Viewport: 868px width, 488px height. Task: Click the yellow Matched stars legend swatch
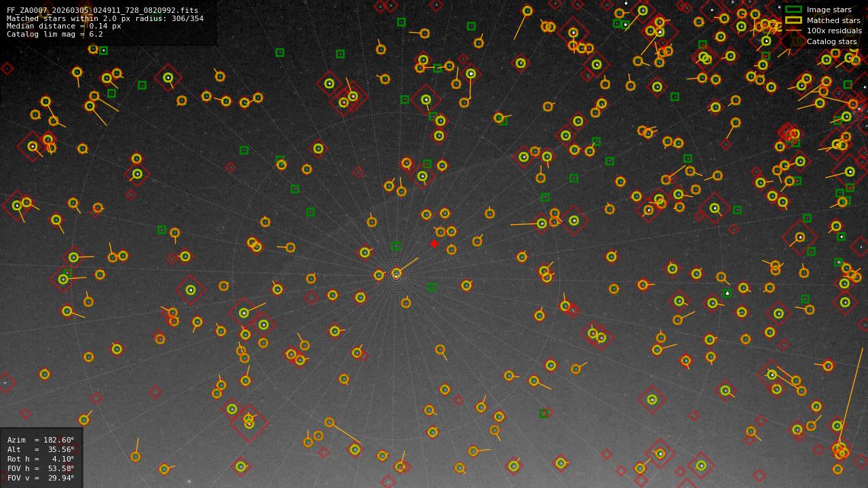[793, 20]
